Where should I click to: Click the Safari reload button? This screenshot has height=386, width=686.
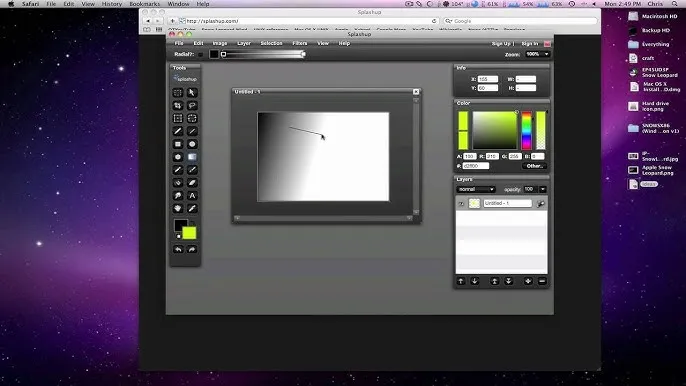click(x=434, y=21)
